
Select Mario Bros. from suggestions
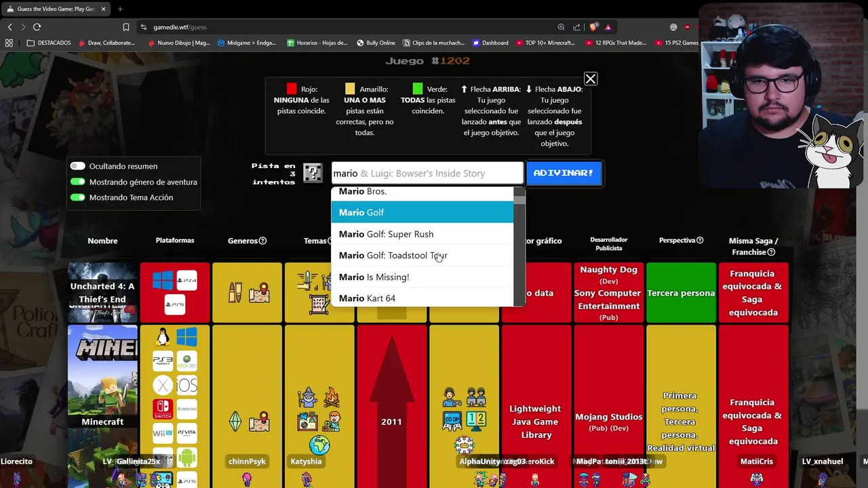tap(422, 192)
